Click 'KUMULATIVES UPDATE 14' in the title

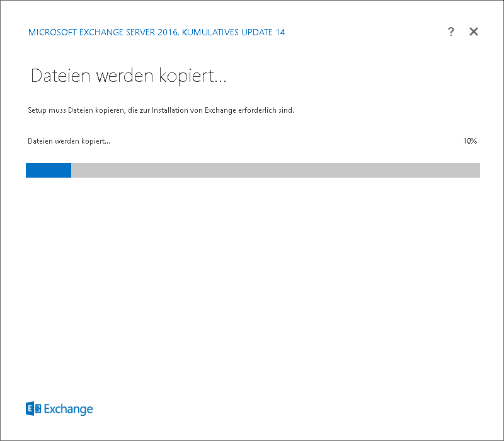[x=234, y=32]
